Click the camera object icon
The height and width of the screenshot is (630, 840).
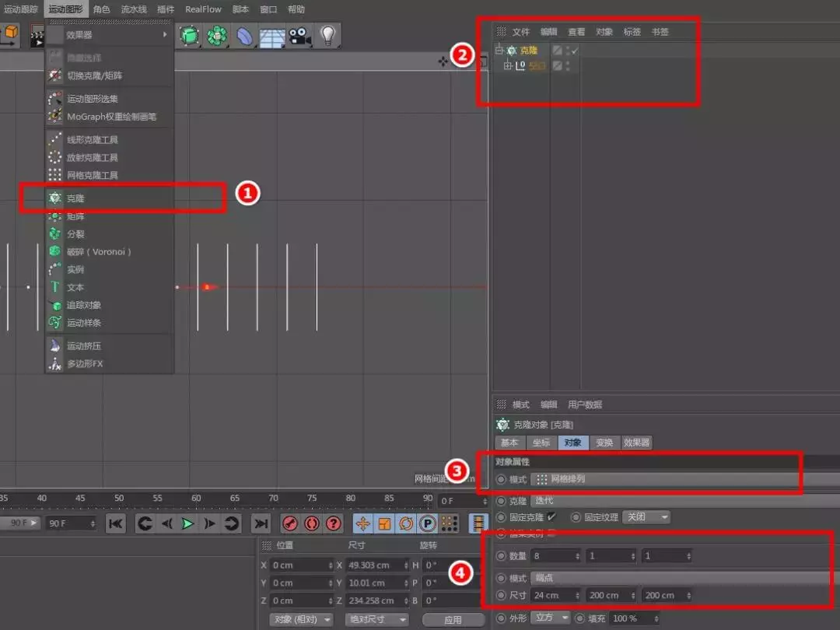299,36
